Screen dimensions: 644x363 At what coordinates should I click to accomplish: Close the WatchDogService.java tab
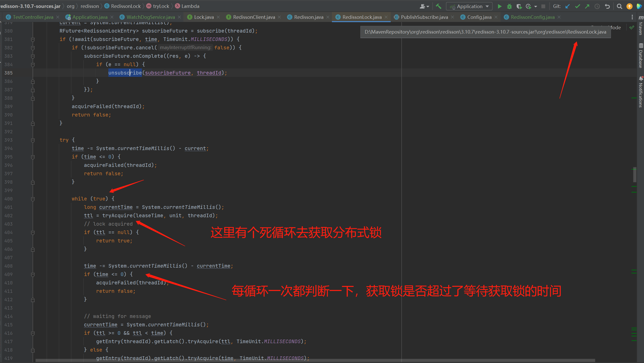pos(179,17)
